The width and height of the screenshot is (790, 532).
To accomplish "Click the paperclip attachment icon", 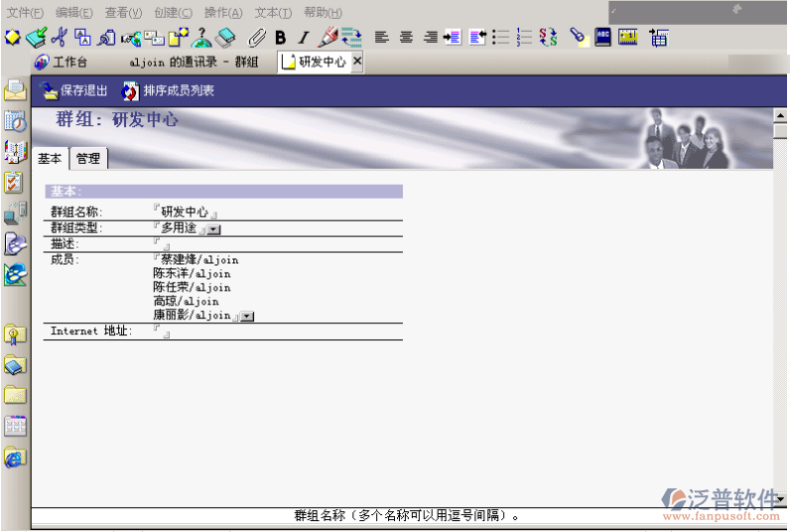I will point(256,38).
